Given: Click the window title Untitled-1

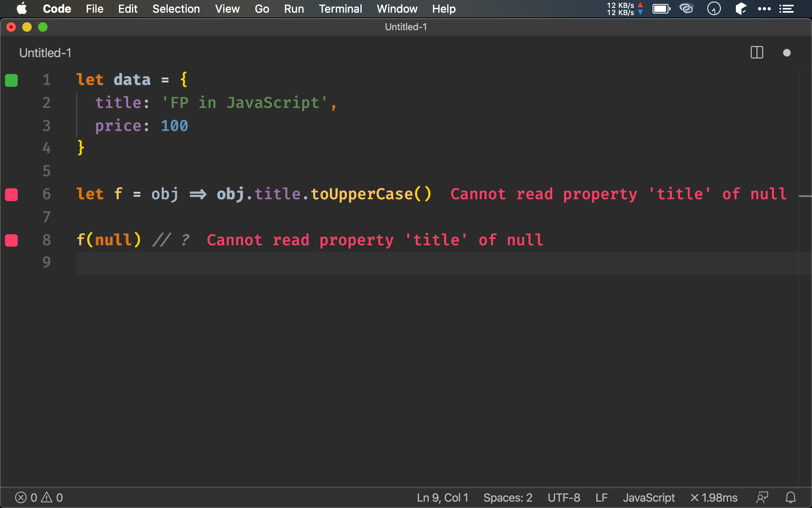Looking at the screenshot, I should [x=406, y=27].
